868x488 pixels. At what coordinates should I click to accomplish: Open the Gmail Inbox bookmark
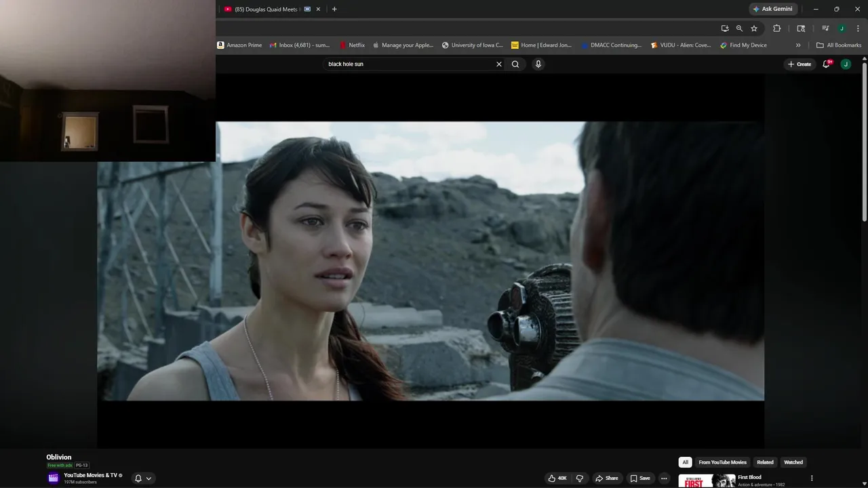coord(299,45)
